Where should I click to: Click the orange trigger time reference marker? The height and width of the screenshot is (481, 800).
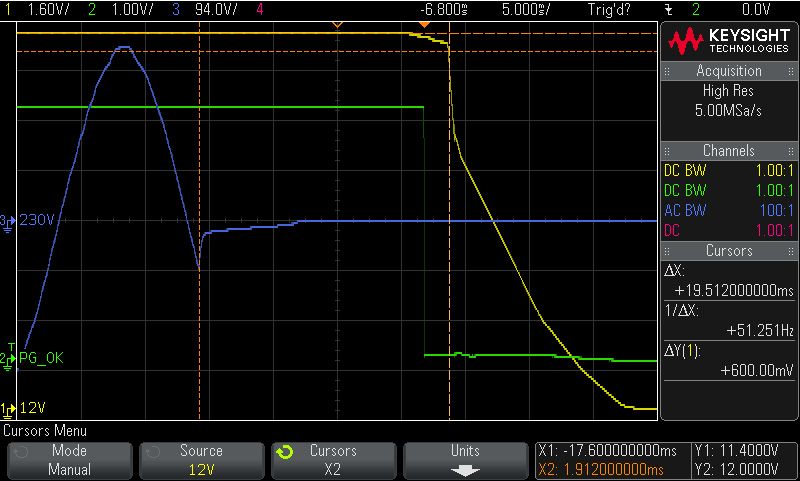[424, 24]
